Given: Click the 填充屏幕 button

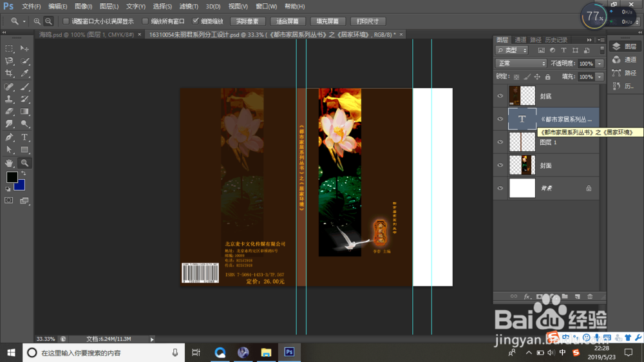Looking at the screenshot, I should [327, 21].
